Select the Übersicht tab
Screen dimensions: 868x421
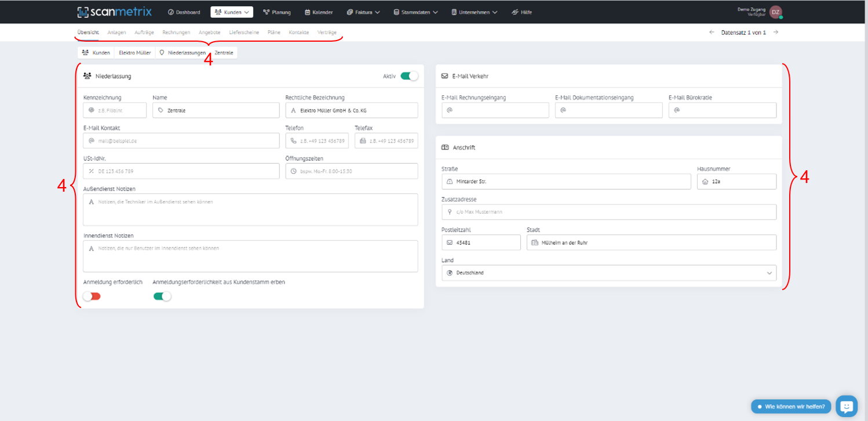click(88, 32)
